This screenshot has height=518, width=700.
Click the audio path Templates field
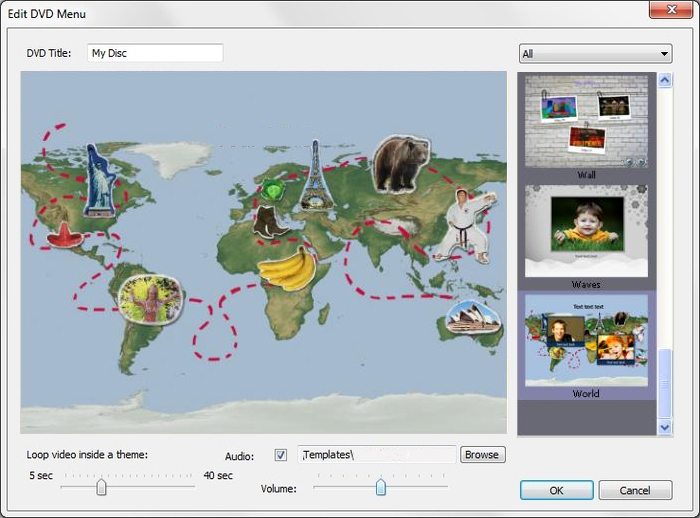point(377,455)
